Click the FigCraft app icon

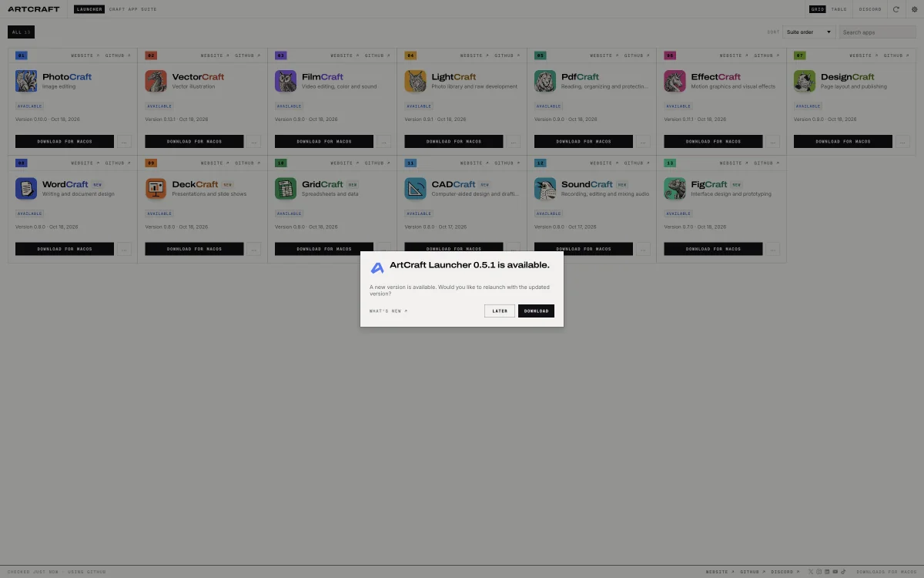[675, 189]
